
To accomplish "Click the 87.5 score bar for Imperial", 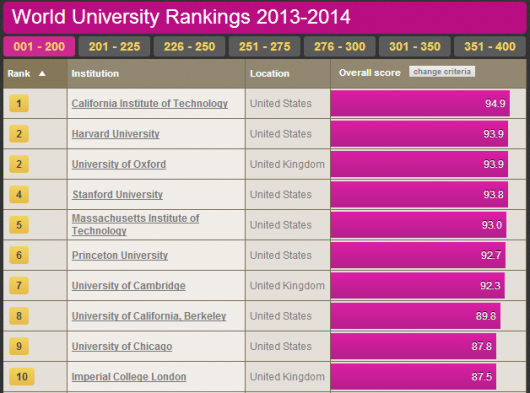I will tap(413, 377).
